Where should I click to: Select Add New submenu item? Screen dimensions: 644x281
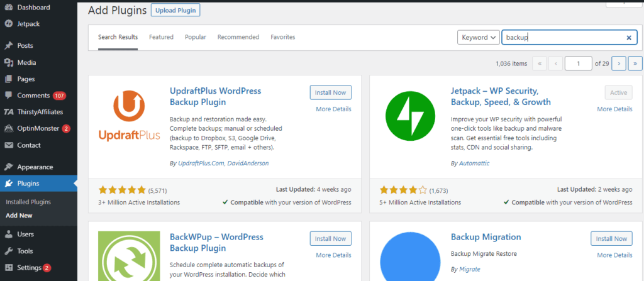[19, 215]
